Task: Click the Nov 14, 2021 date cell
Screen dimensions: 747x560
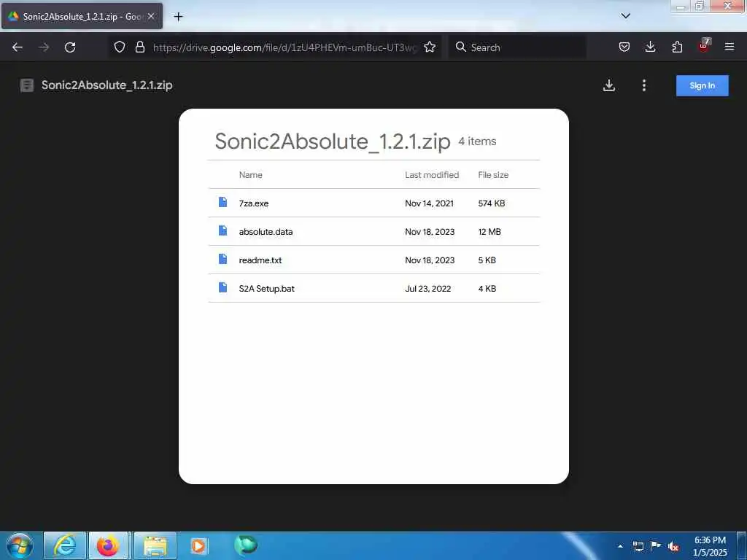Action: [429, 203]
